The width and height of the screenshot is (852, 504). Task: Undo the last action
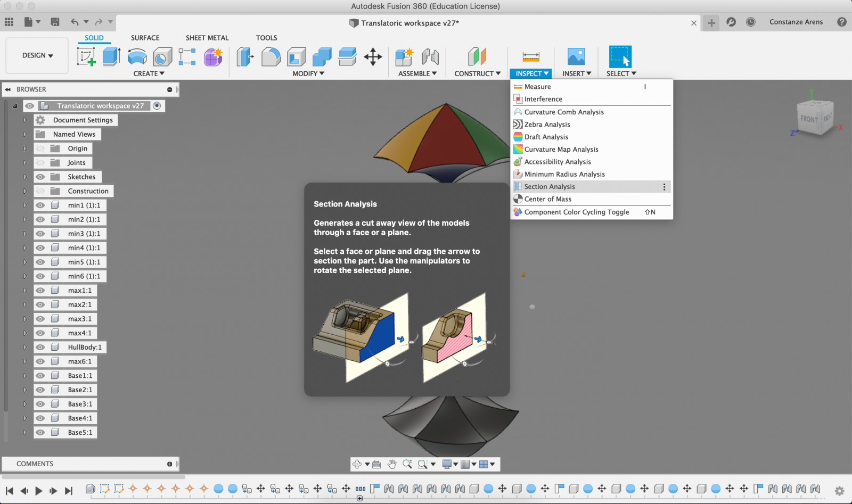75,22
